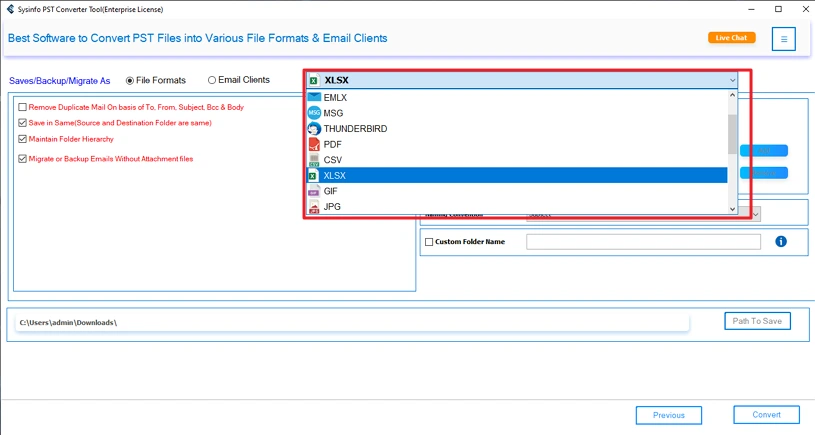Screen dimensions: 815x435
Task: Click the Excel icon in combo box header
Action: click(x=313, y=80)
